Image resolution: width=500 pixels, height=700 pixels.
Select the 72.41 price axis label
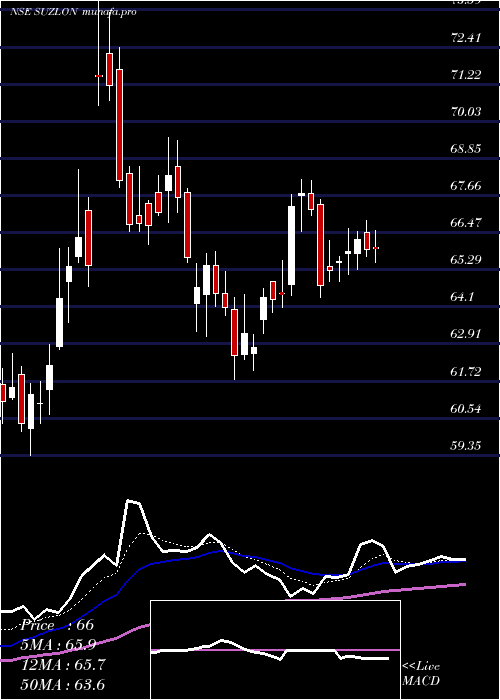[466, 37]
